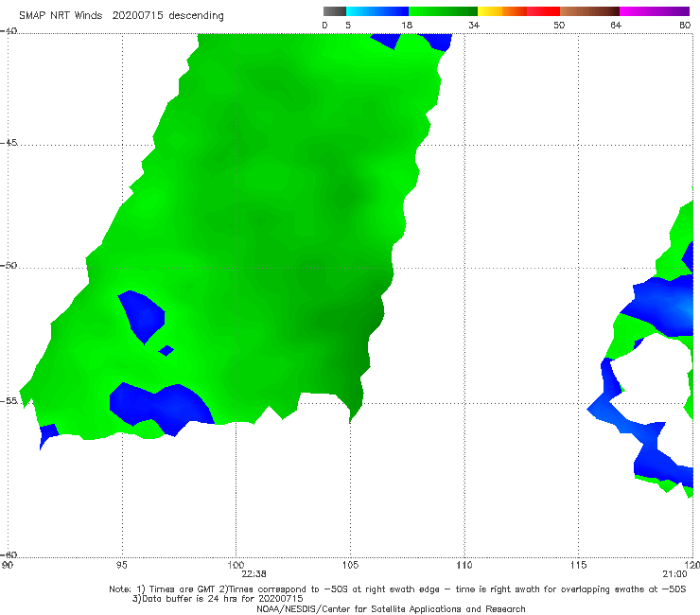Click the color bar scale label '18'
Viewport: 700px width, 615px height.
[x=407, y=26]
